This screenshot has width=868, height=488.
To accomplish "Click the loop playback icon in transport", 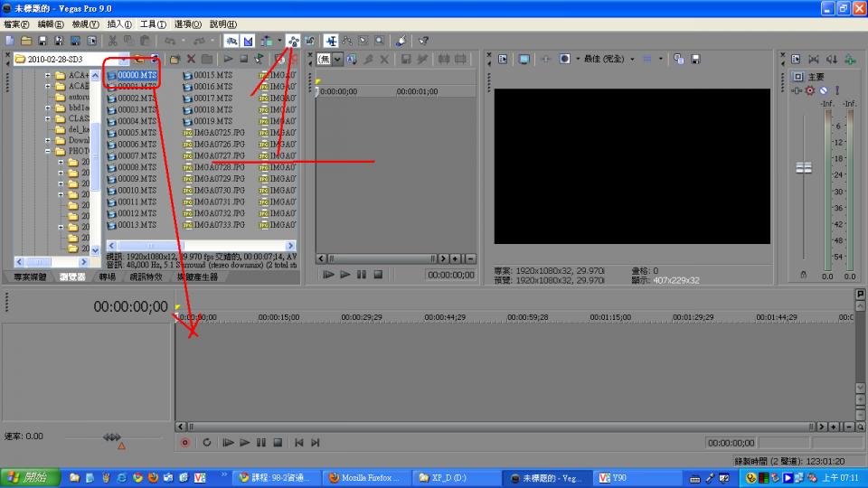I will (x=207, y=443).
